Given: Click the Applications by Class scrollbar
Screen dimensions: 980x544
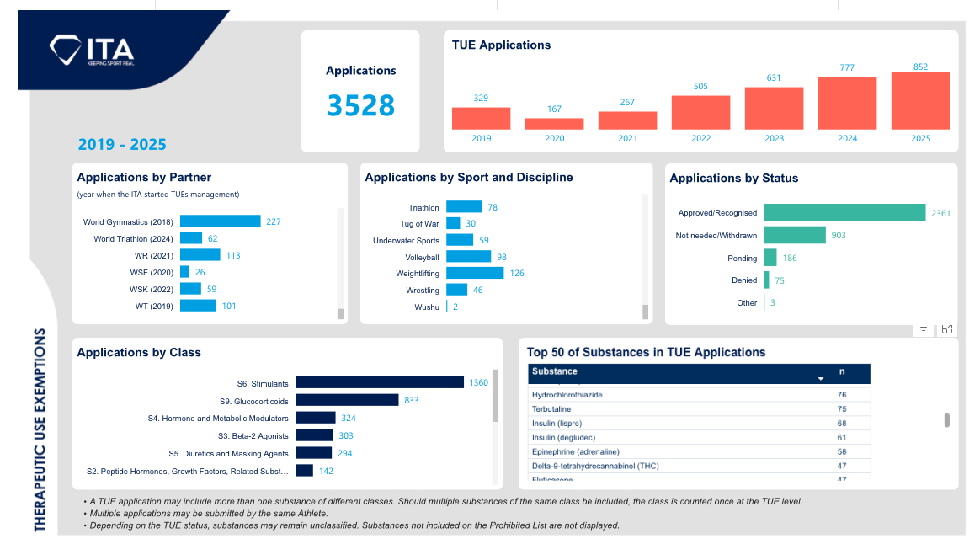Looking at the screenshot, I should click(x=495, y=396).
